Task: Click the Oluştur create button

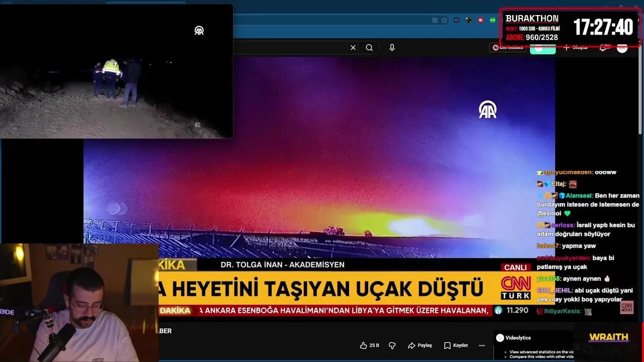Action: (576, 48)
